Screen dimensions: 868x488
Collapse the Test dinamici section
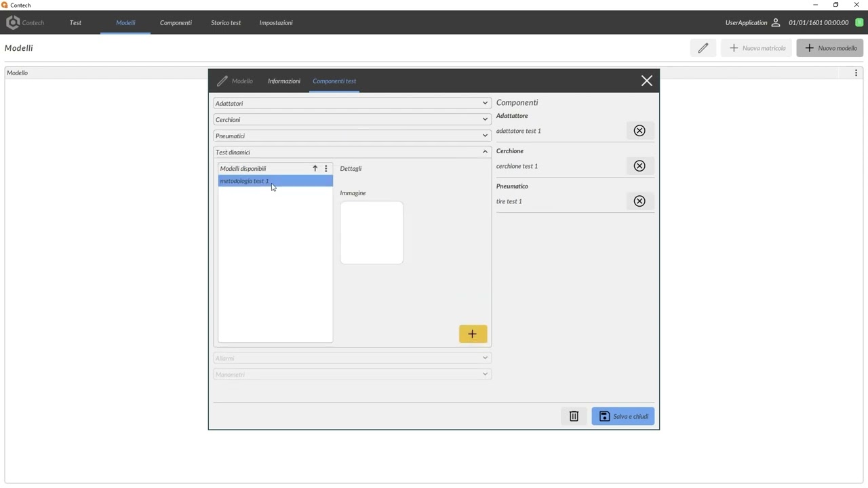(352, 152)
